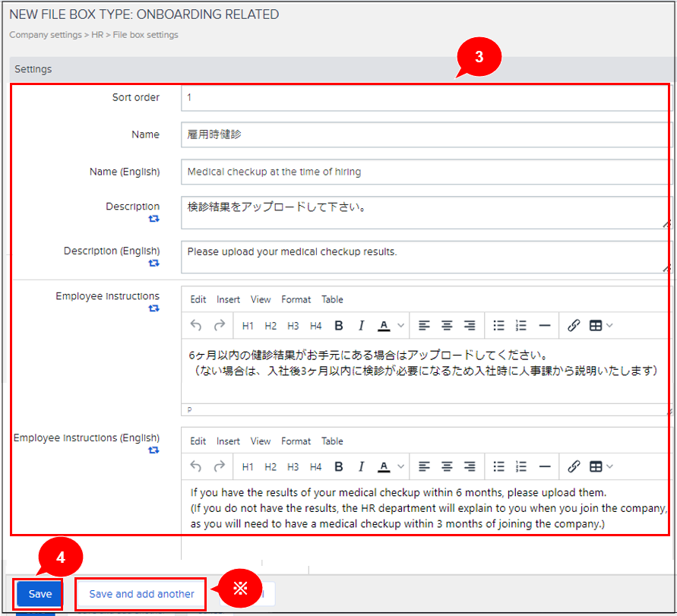This screenshot has height=616, width=677.
Task: Insert link in the Japanese Employee instructions editor
Action: click(574, 326)
